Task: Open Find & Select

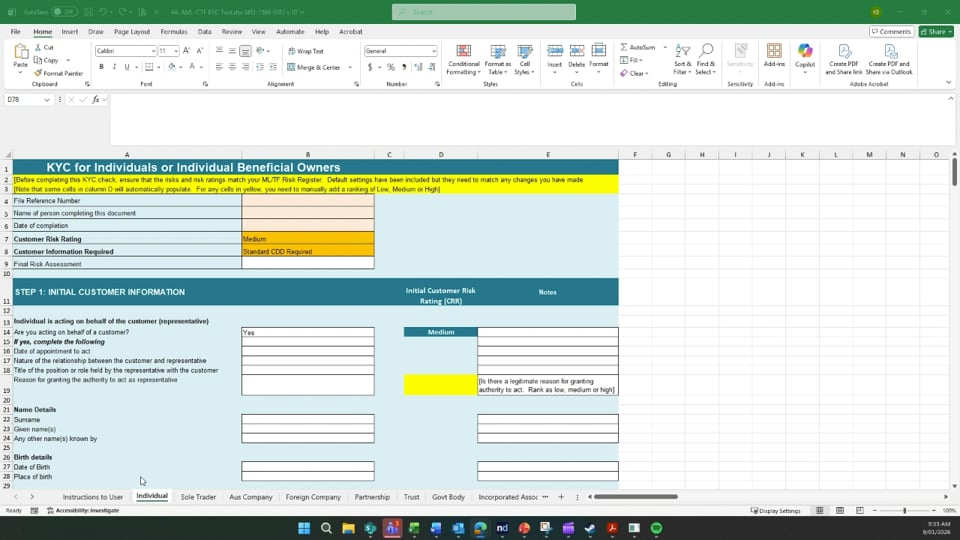Action: click(x=705, y=59)
